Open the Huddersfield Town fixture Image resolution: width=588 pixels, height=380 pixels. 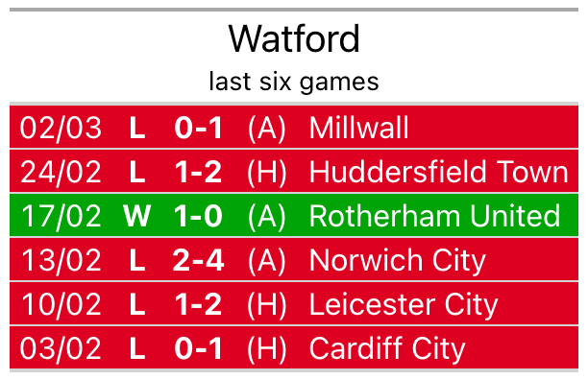pos(294,172)
